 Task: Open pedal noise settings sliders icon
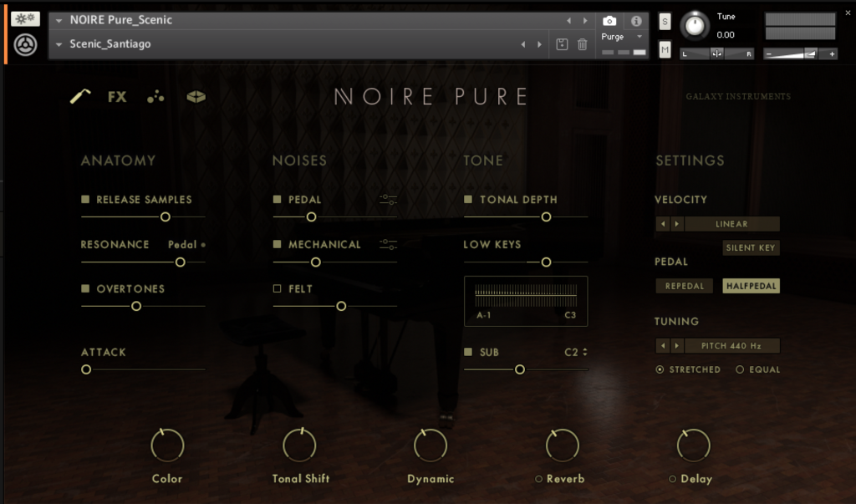(388, 200)
